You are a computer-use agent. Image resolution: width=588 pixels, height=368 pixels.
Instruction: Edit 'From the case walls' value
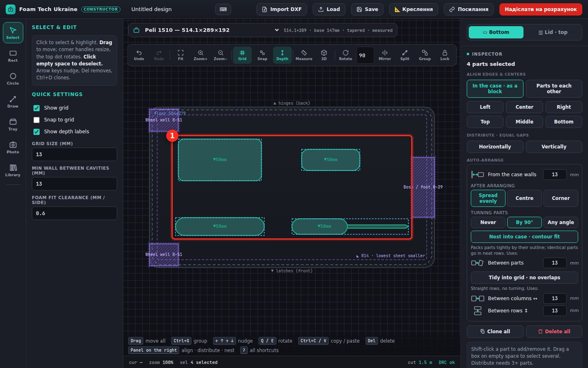(555, 175)
